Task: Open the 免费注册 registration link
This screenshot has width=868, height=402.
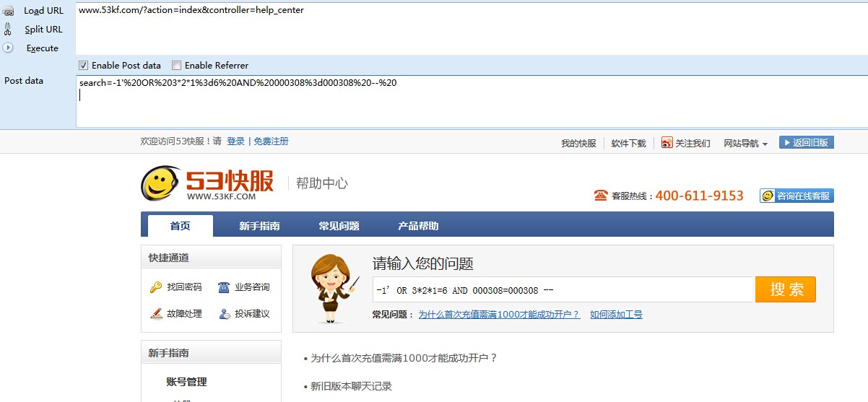Action: (x=271, y=141)
